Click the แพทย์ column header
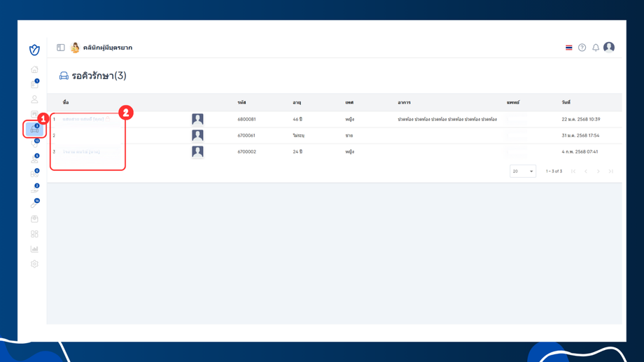Screen dimensions: 644x362 click(x=513, y=102)
